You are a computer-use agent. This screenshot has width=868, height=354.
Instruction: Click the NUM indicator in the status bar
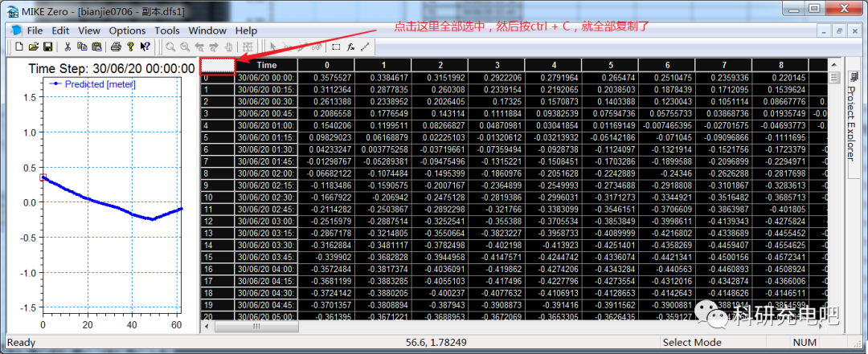pos(805,343)
